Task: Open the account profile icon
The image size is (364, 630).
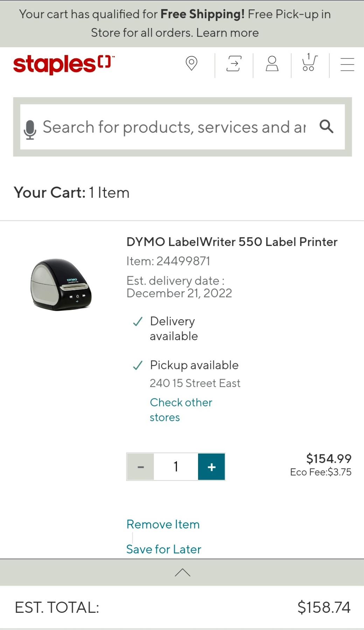Action: (272, 64)
